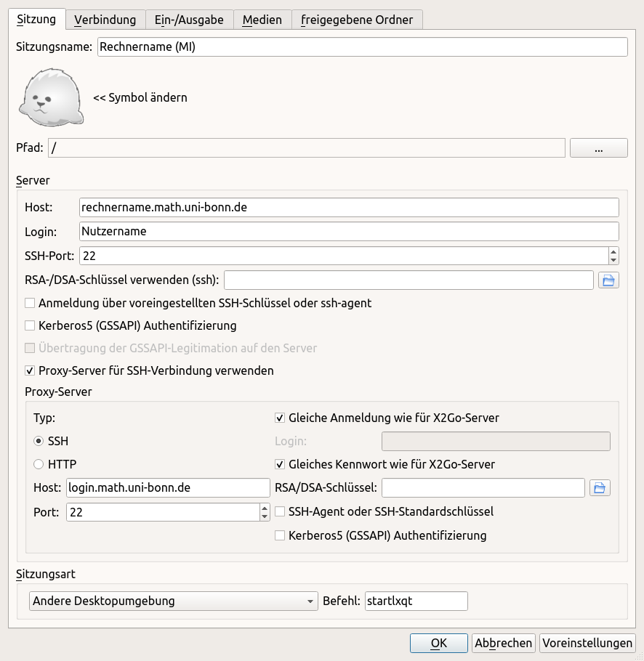Click the window resize grip in corner
The image size is (644, 661).
point(639,657)
